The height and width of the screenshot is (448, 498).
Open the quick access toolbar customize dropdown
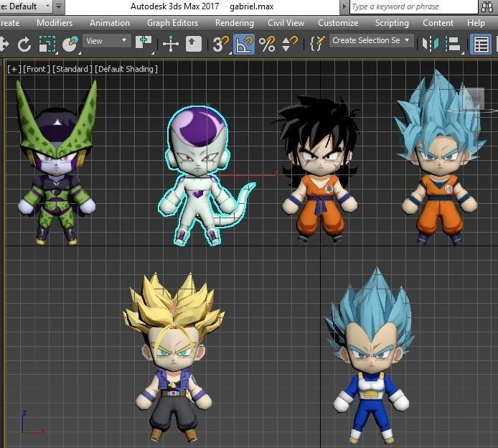point(59,6)
